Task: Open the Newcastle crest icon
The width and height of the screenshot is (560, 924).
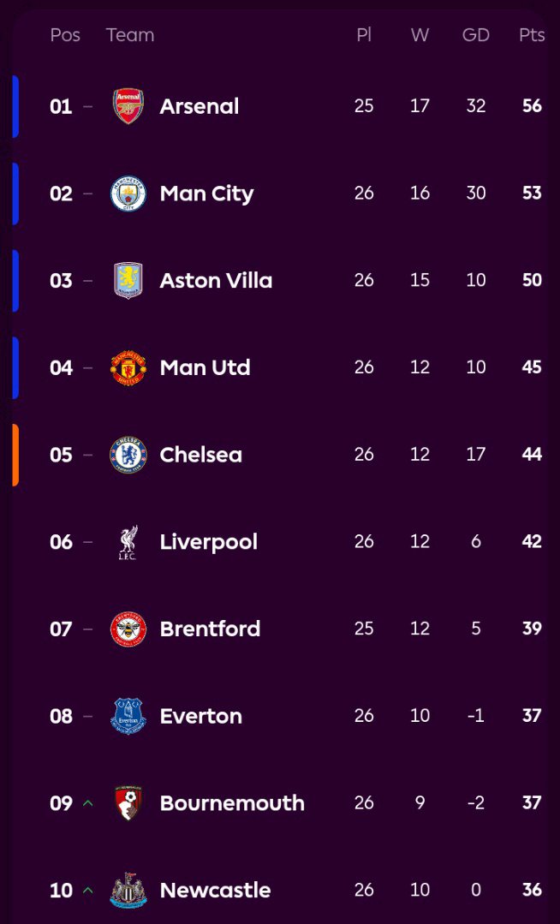Action: click(128, 891)
